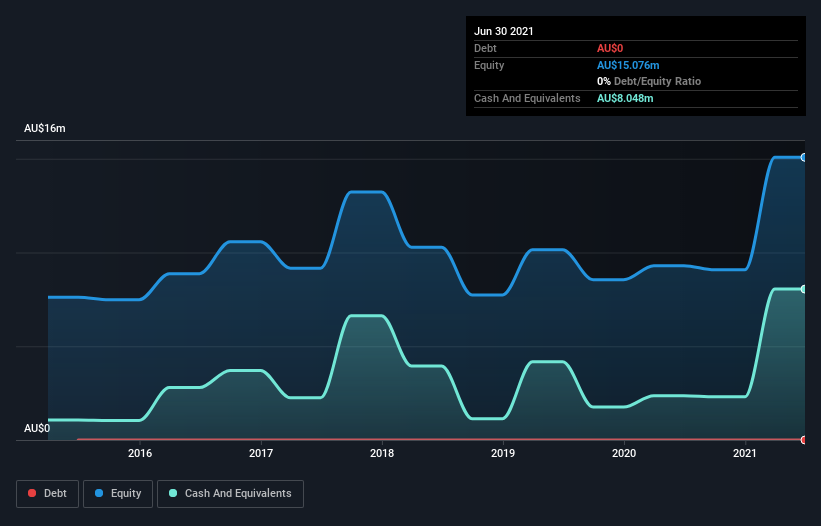The width and height of the screenshot is (821, 526).
Task: Click the blue Equity endpoint marker on chart
Action: [803, 158]
